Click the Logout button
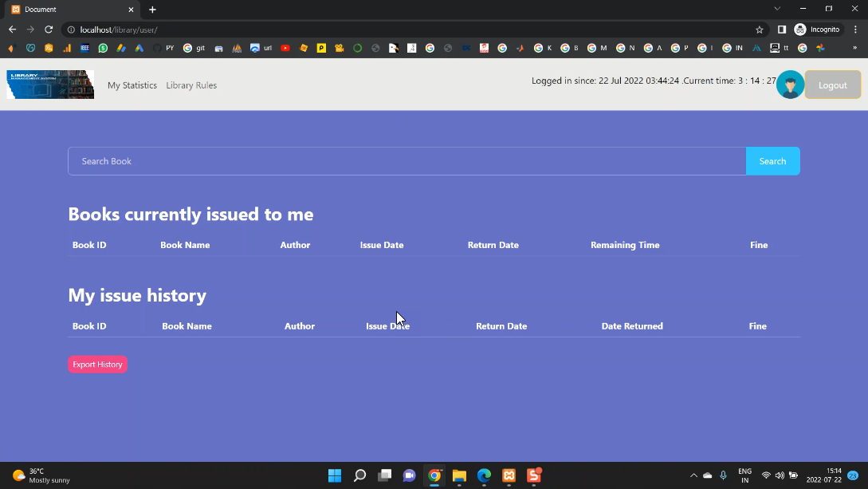This screenshot has width=868, height=489. point(832,85)
